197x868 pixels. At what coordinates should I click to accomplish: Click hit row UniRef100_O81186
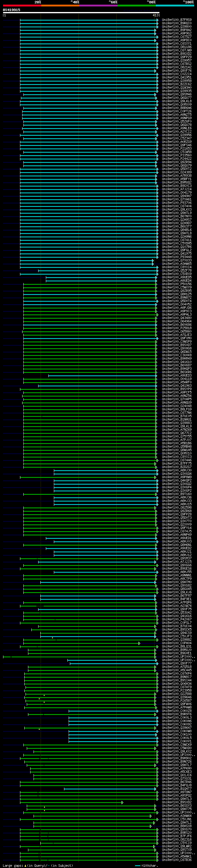177,47
